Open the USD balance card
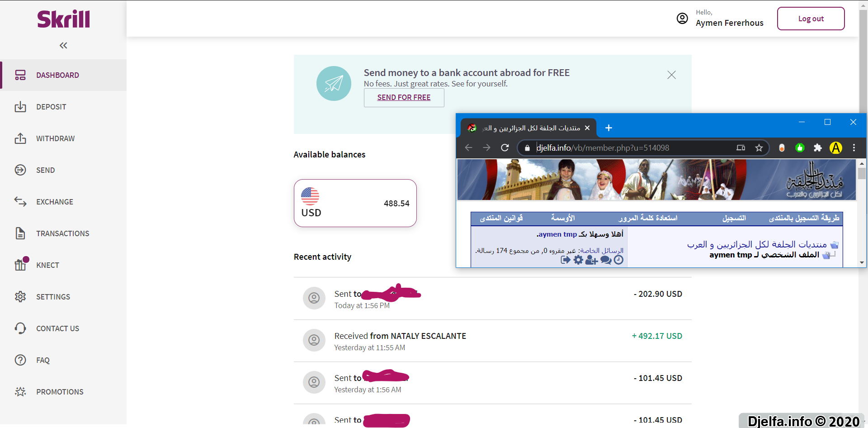Screen dimensions: 868x428 355,203
